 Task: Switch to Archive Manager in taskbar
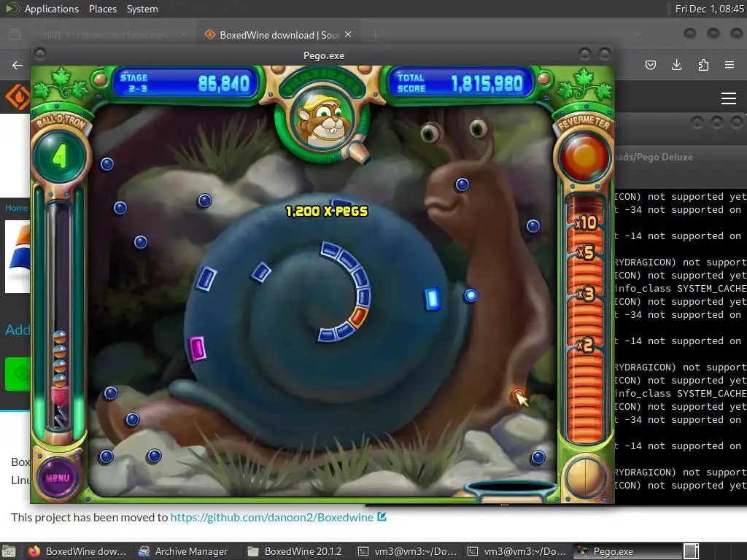(x=183, y=551)
